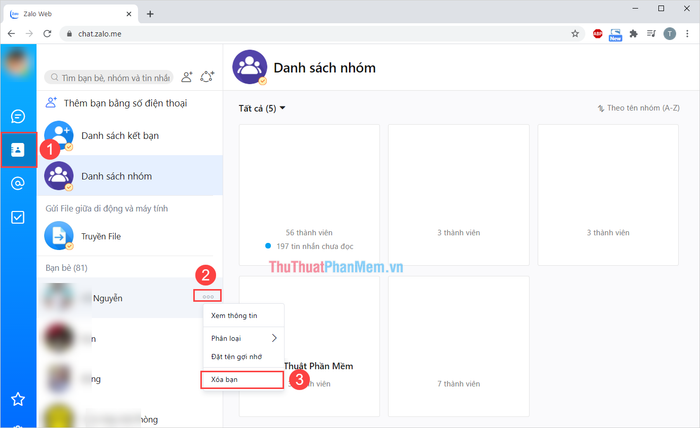Image resolution: width=700 pixels, height=428 pixels.
Task: Expand the Tất cả (5) filter dropdown
Action: coord(262,108)
